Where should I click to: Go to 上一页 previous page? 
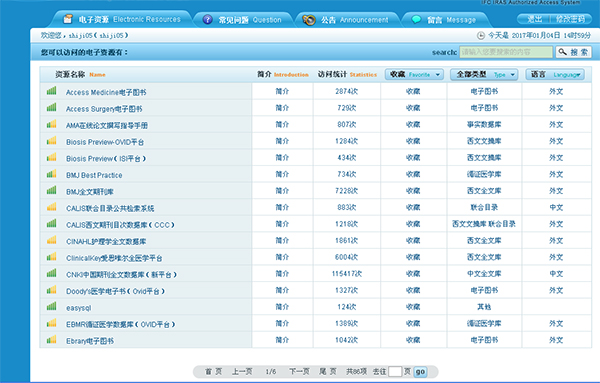click(242, 372)
